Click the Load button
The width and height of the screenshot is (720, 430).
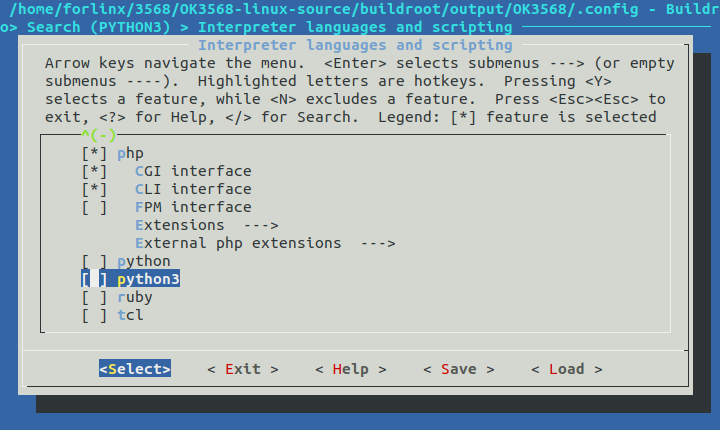click(x=566, y=369)
